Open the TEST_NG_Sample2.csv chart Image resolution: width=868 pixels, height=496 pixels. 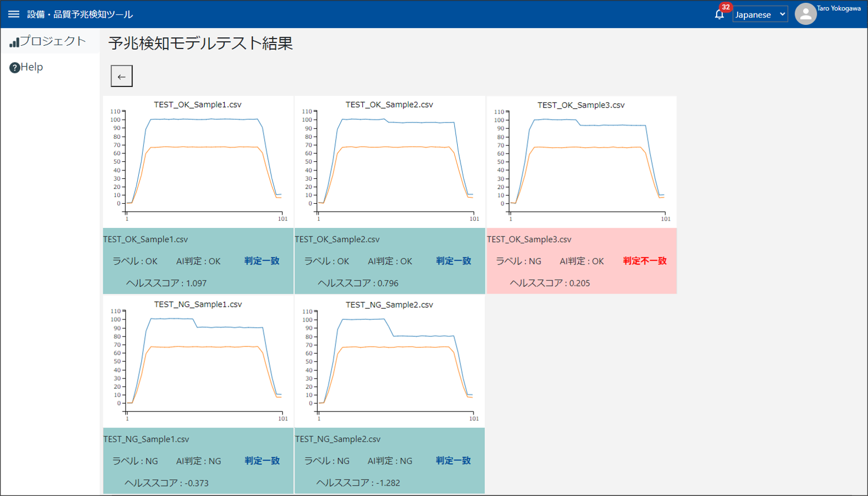tap(389, 362)
